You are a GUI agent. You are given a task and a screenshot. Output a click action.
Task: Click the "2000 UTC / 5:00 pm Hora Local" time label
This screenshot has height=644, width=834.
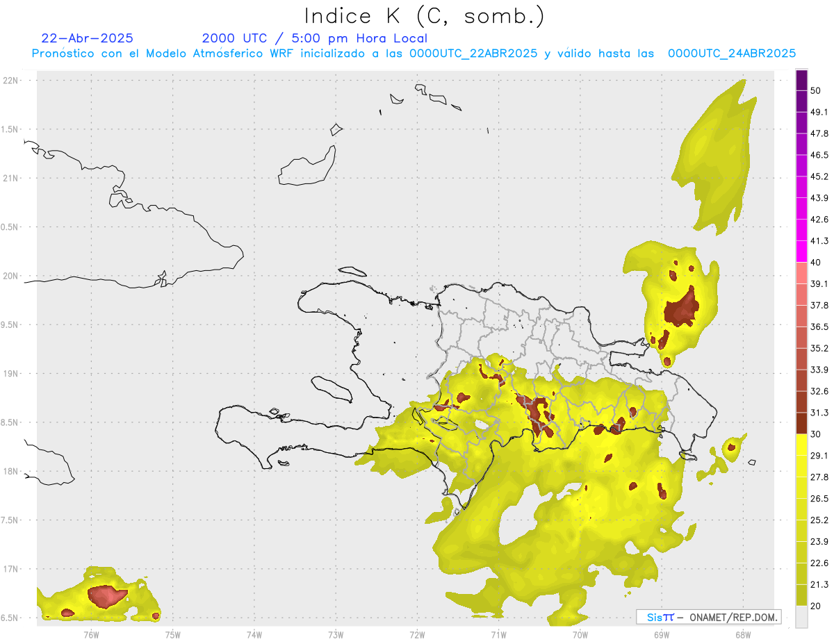pos(315,38)
